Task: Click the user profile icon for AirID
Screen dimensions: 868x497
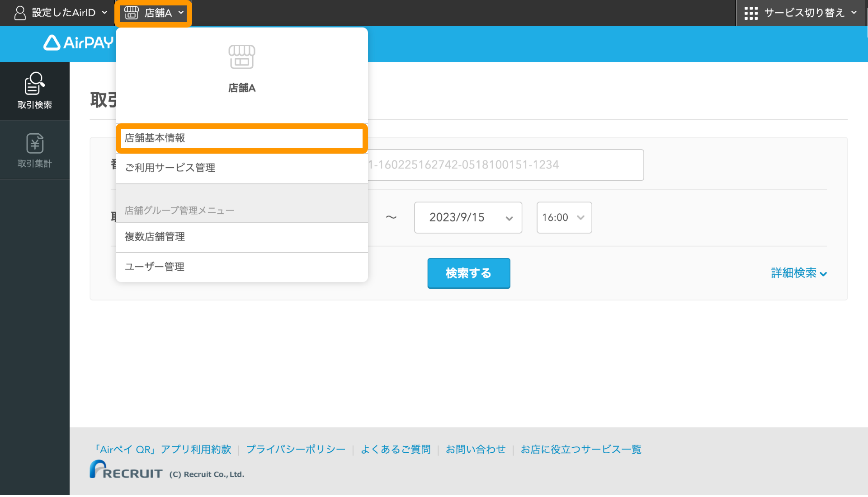Action: click(x=20, y=13)
